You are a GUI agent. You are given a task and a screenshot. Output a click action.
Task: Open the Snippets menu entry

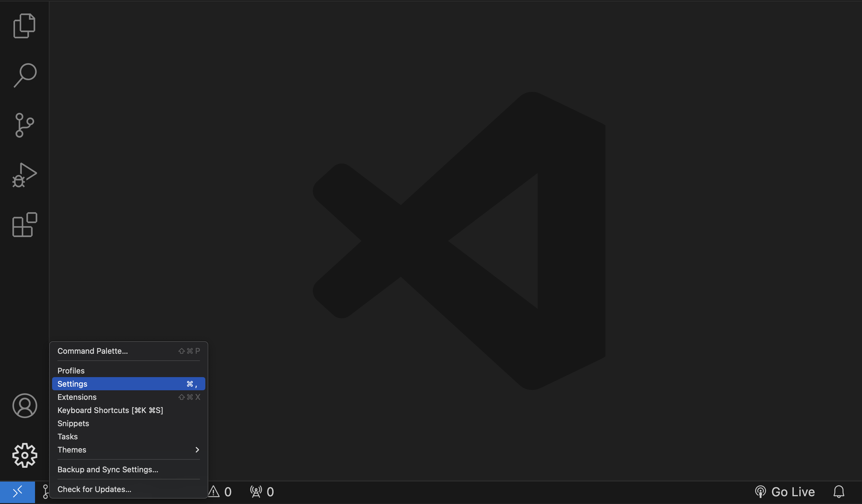73,423
